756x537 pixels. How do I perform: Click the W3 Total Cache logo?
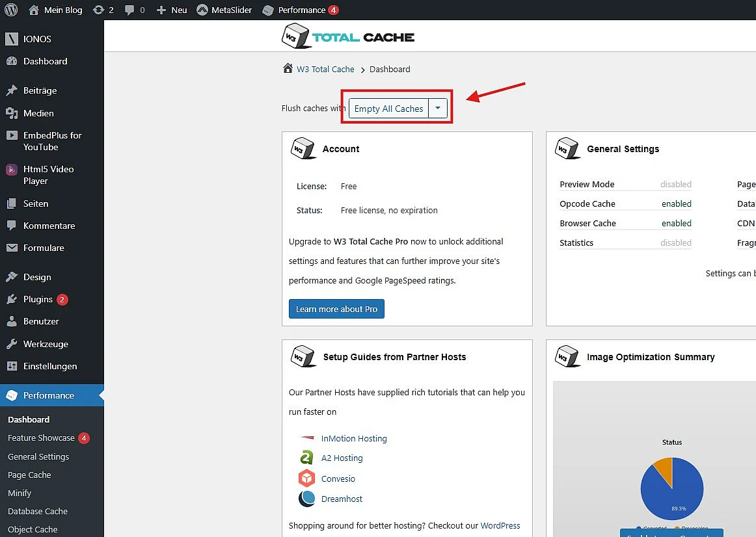[x=347, y=36]
